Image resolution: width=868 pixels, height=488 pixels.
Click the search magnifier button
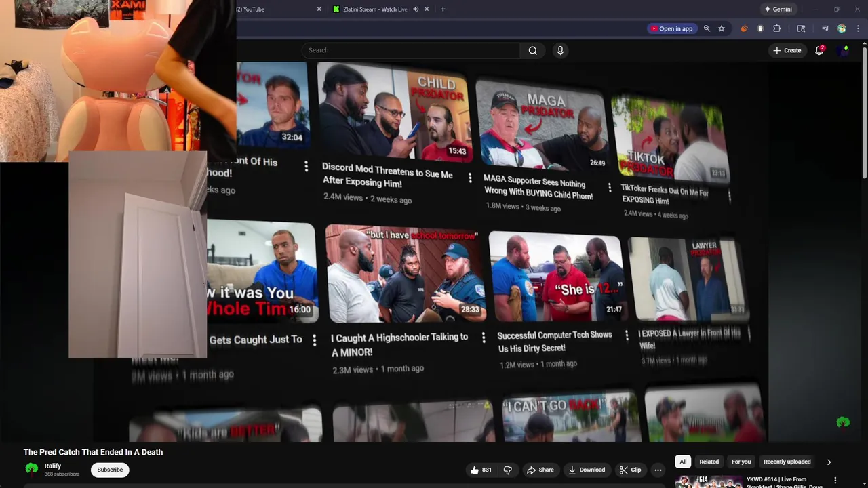(x=533, y=50)
